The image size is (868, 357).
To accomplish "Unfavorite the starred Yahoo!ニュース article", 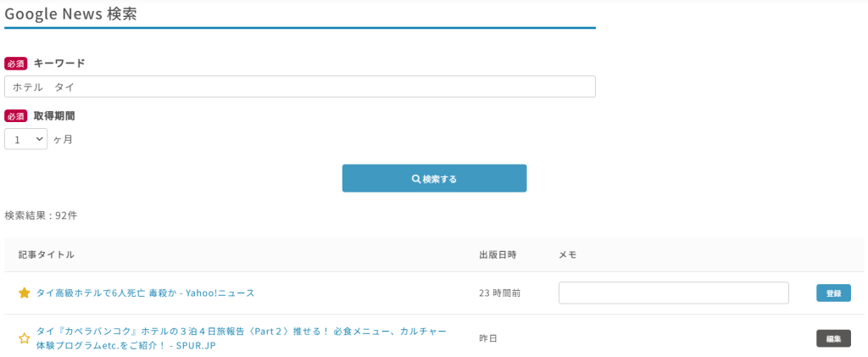I will (x=25, y=293).
